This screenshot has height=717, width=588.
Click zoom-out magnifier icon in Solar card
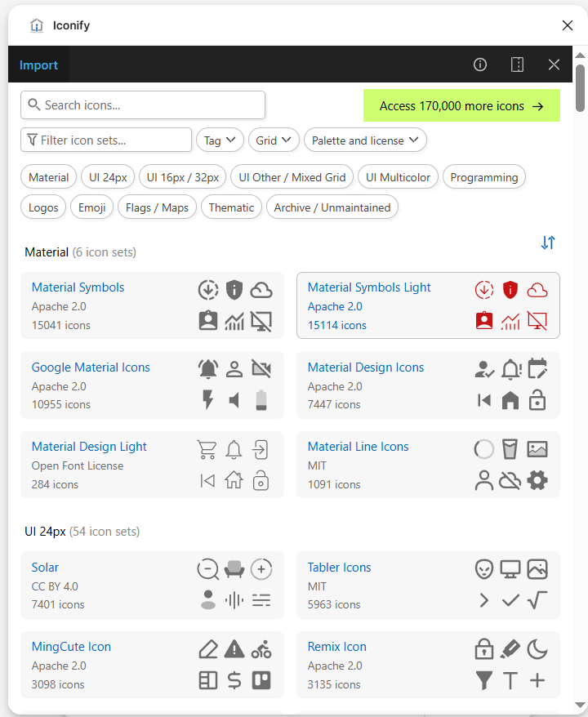tap(208, 569)
